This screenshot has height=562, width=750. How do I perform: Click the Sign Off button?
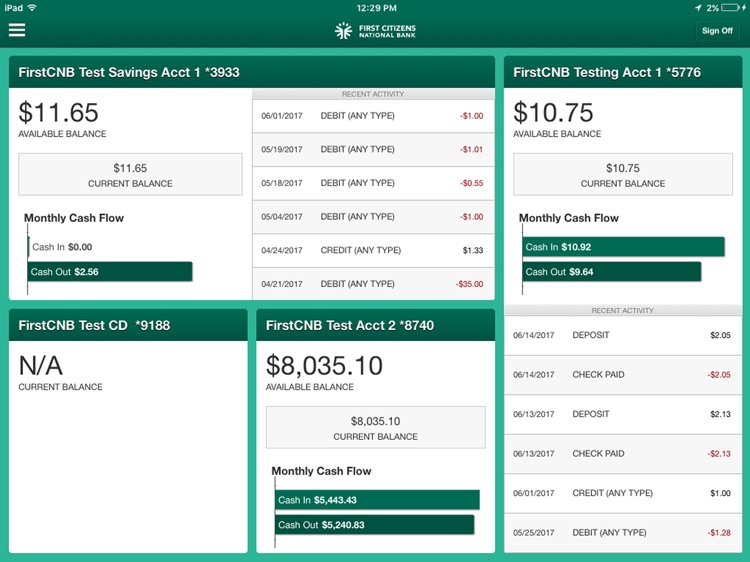pos(717,31)
